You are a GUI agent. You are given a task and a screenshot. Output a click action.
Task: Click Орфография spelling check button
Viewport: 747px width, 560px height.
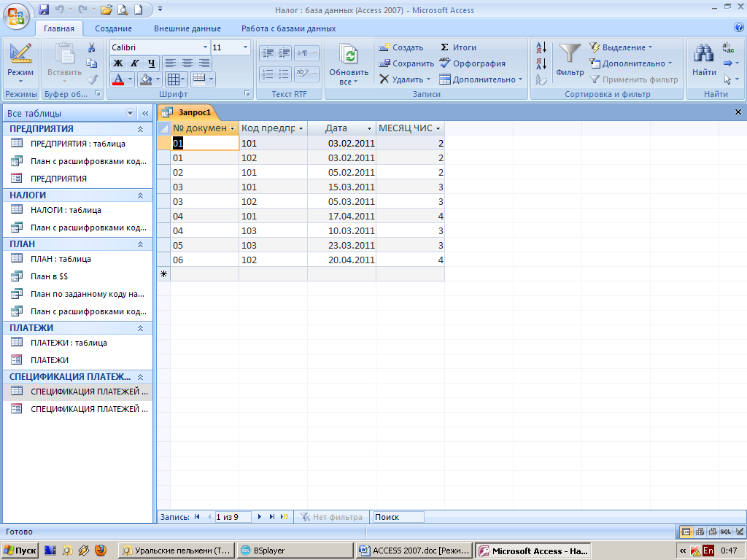pyautogui.click(x=472, y=63)
